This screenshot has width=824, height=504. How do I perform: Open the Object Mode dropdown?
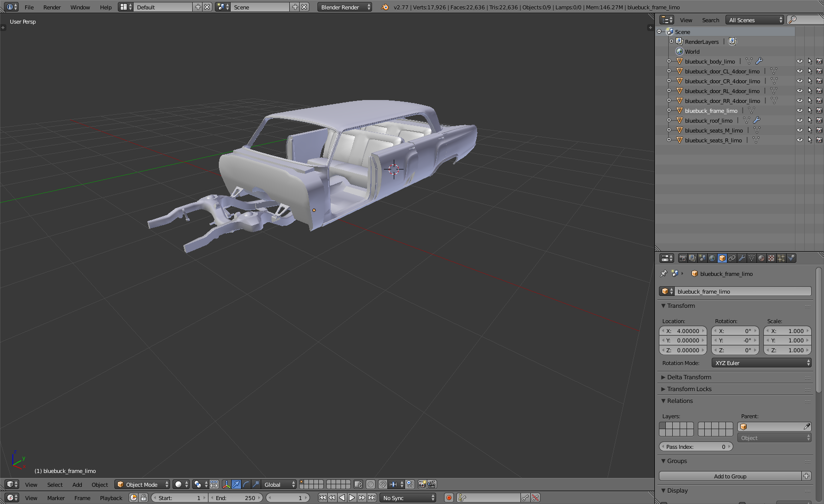(142, 484)
